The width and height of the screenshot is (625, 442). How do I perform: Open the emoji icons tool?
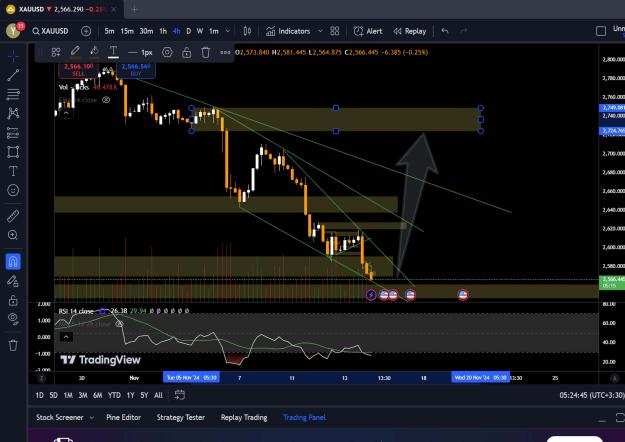click(13, 190)
